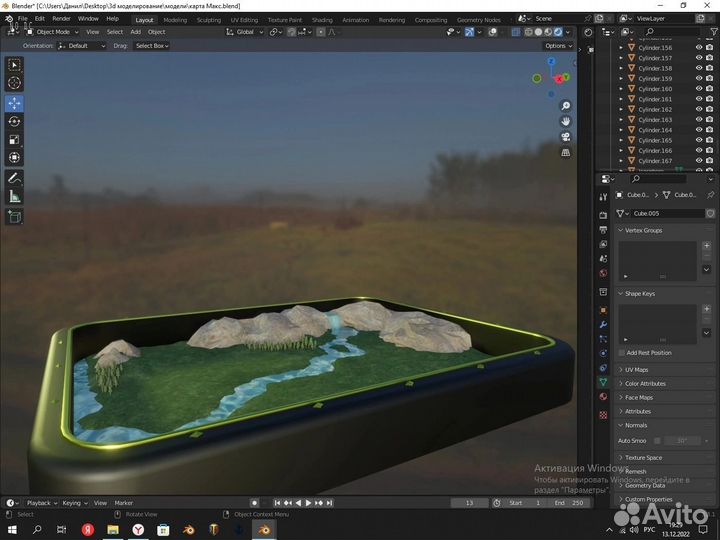This screenshot has width=720, height=540.
Task: Add a new vertex group
Action: pos(707,246)
